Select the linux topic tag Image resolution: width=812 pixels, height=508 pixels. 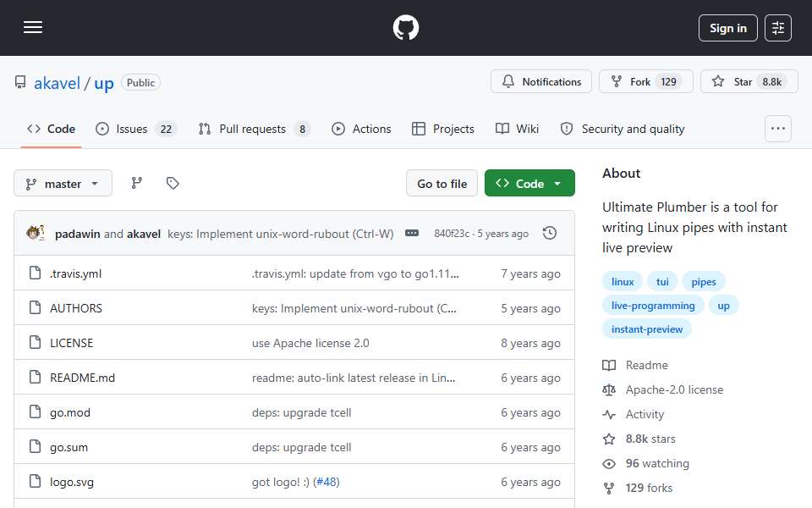[622, 281]
